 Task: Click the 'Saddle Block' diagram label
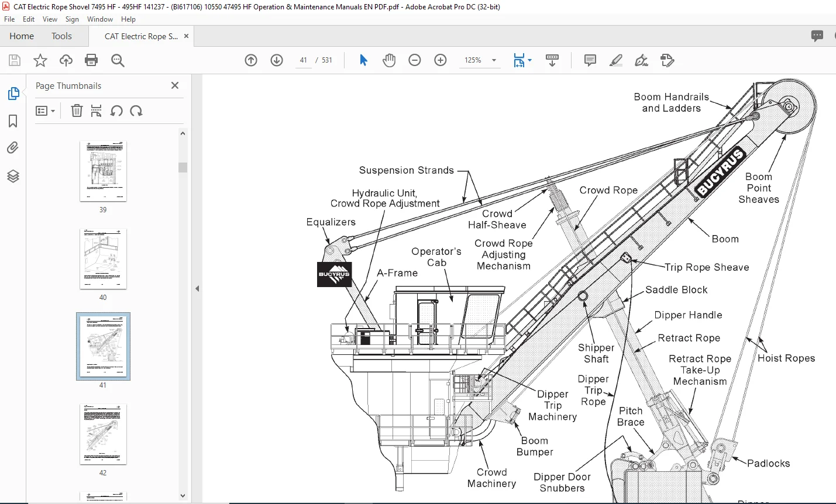click(676, 290)
